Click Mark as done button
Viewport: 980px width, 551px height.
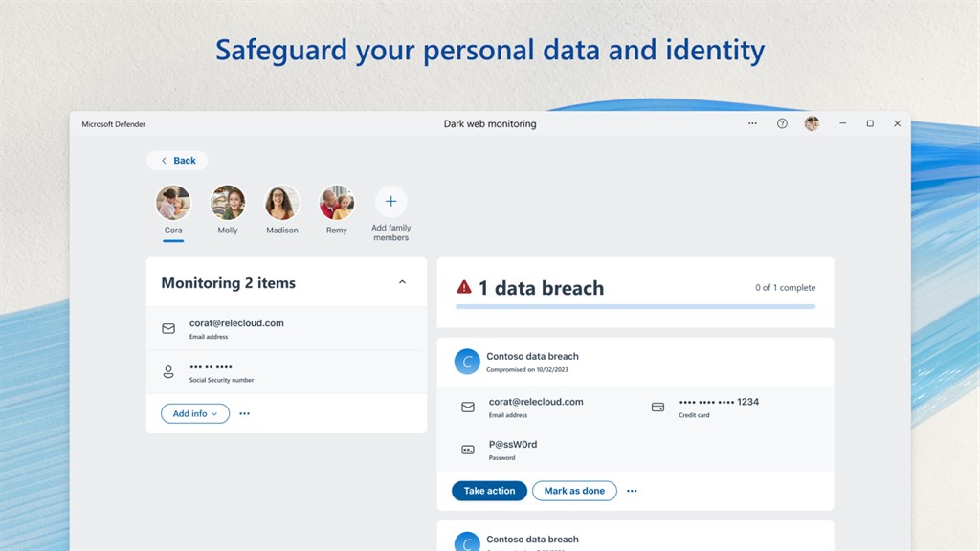(x=574, y=491)
